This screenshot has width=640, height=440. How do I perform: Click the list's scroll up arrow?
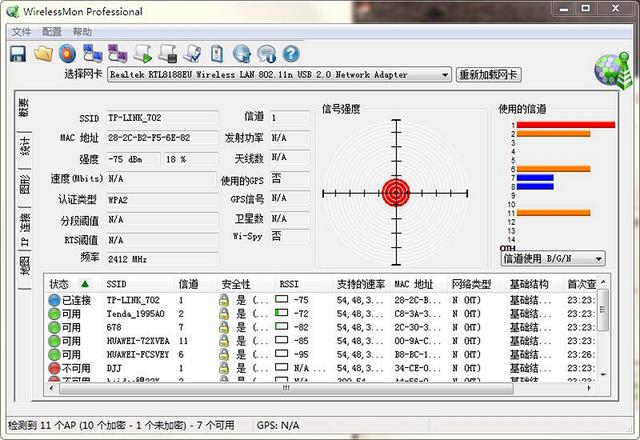coord(603,282)
